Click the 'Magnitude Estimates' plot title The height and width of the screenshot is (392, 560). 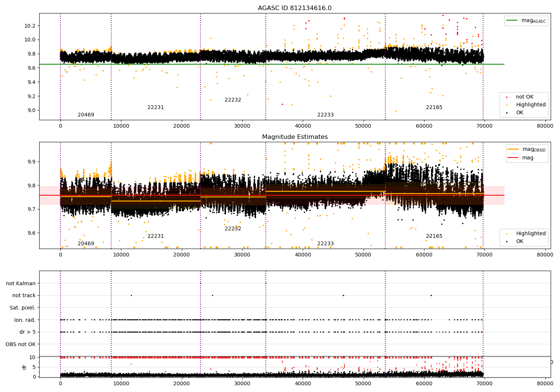click(x=295, y=137)
